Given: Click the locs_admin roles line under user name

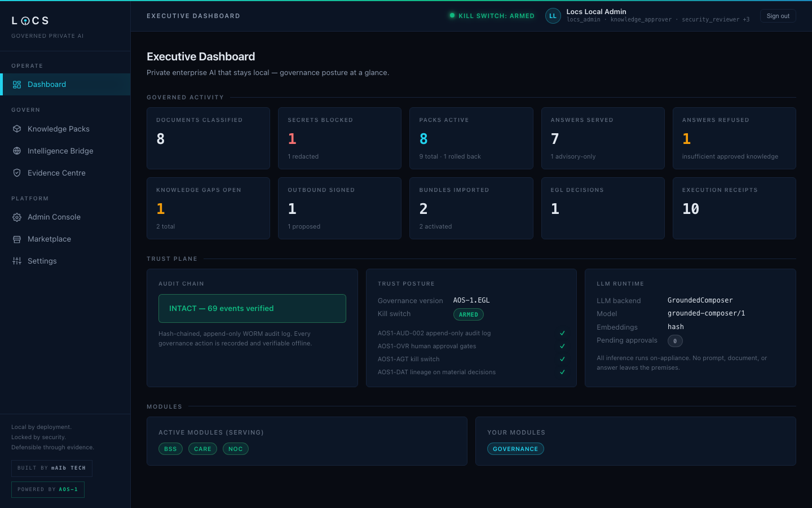Looking at the screenshot, I should click(658, 20).
